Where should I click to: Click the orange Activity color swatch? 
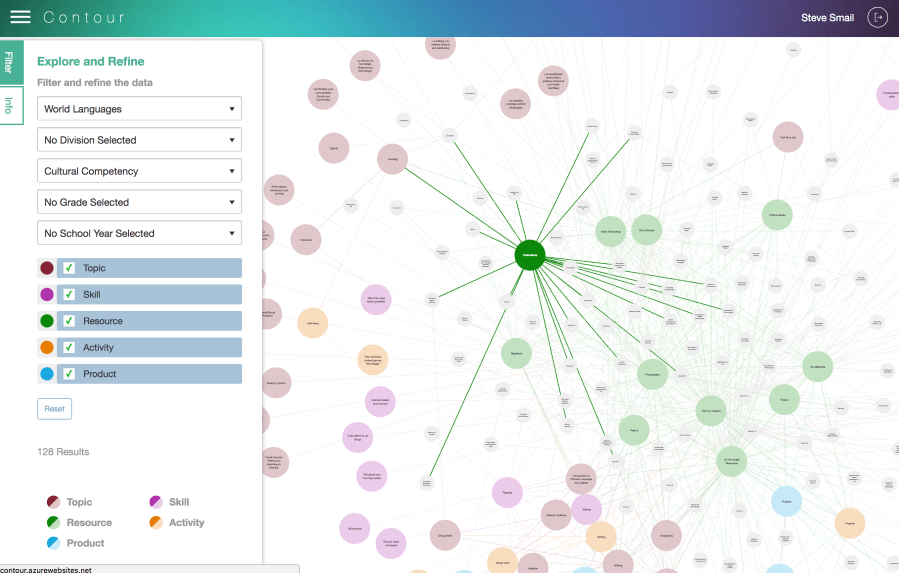(x=47, y=348)
